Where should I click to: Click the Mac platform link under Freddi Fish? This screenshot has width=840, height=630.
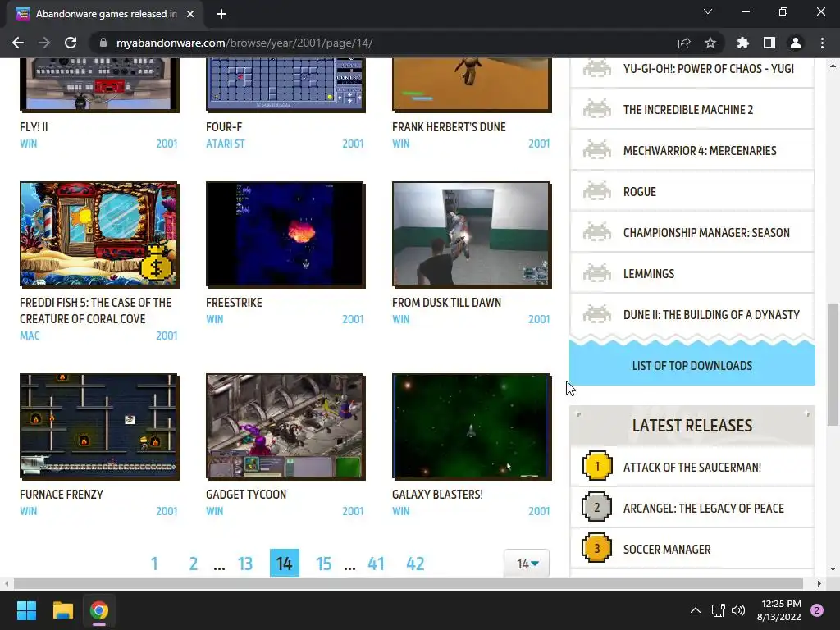click(30, 336)
